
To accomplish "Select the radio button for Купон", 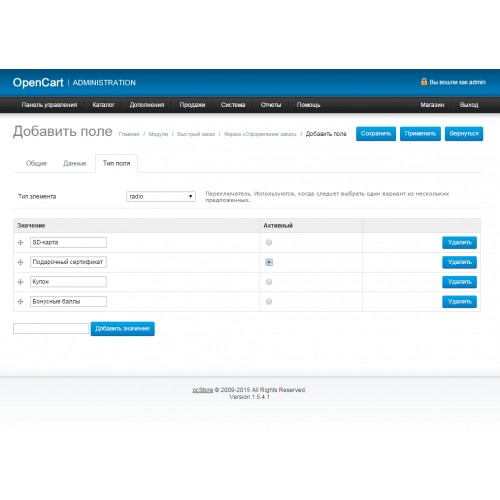I will tap(269, 282).
